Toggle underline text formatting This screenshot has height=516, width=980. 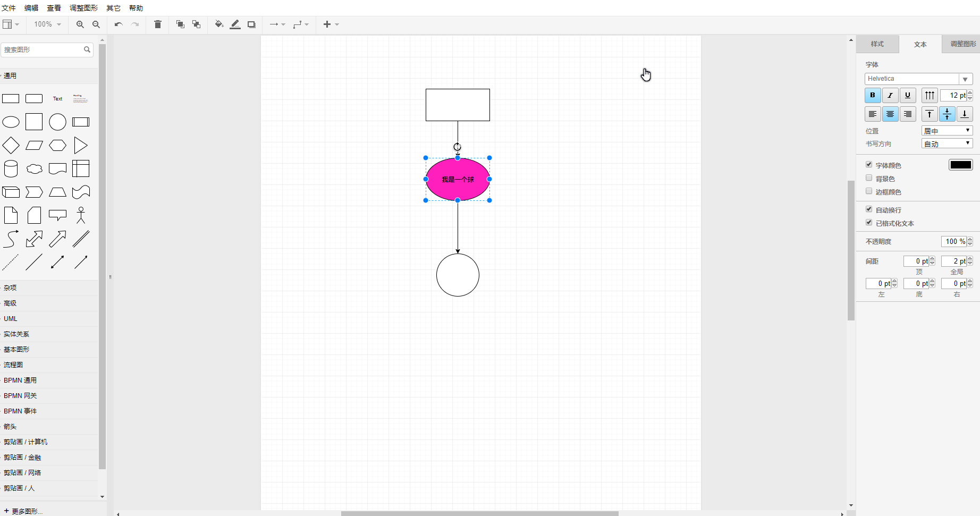coord(908,96)
